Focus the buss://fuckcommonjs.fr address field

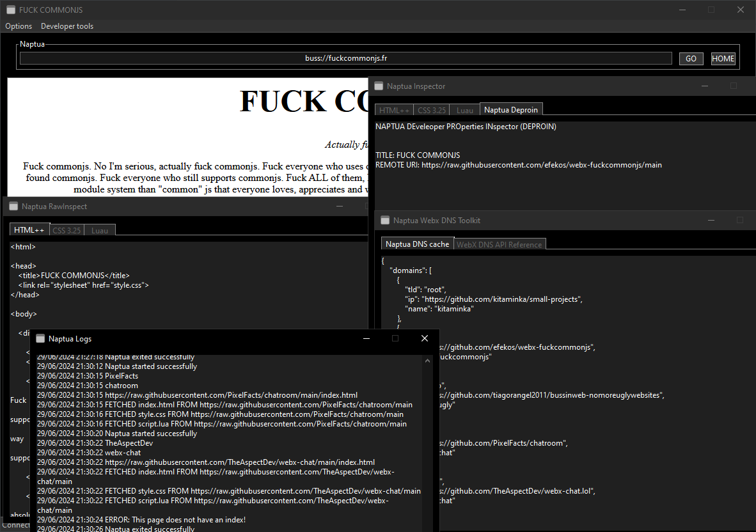345,58
